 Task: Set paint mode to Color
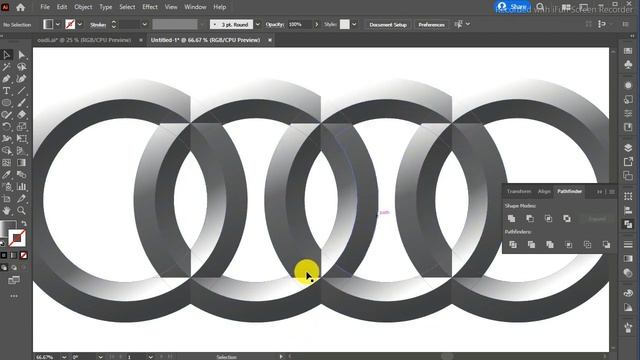click(4, 256)
